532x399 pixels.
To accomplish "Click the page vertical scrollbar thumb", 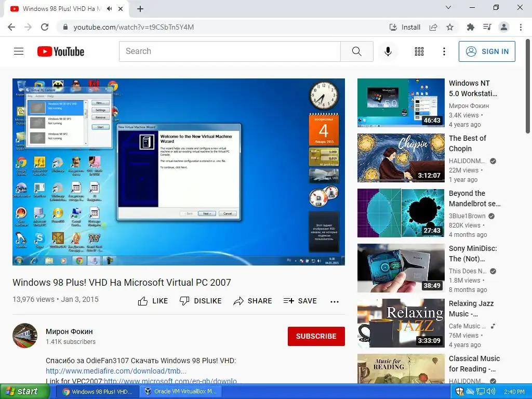I will click(528, 86).
